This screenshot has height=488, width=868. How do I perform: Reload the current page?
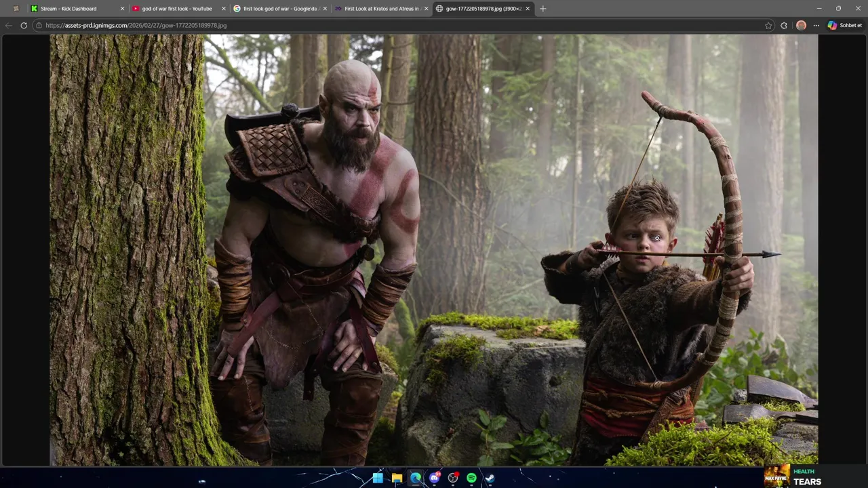[24, 25]
